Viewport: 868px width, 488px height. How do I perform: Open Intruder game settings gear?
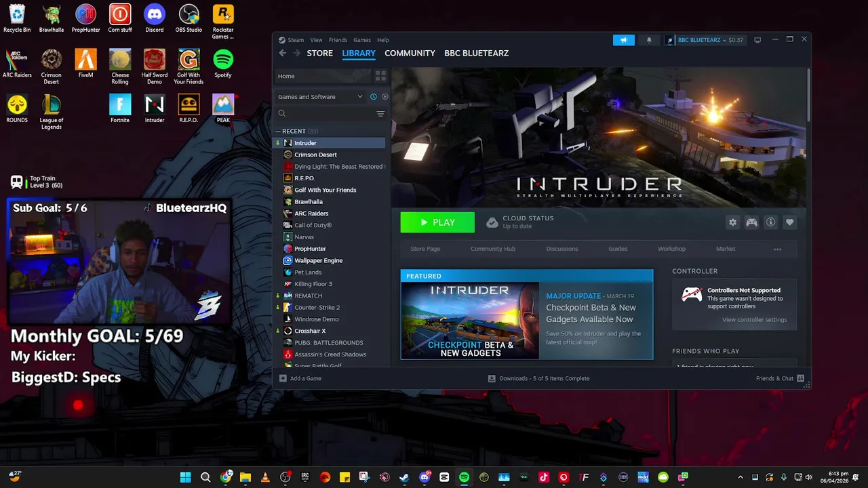(x=732, y=222)
